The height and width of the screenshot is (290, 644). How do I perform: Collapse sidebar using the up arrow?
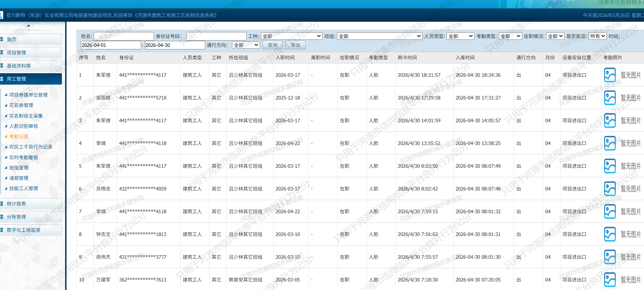coord(28,26)
